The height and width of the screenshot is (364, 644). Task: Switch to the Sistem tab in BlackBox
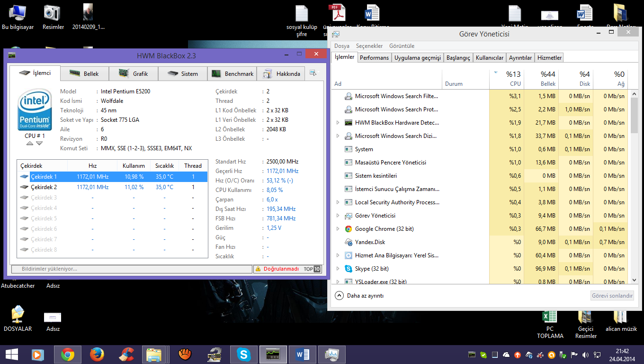coord(183,73)
